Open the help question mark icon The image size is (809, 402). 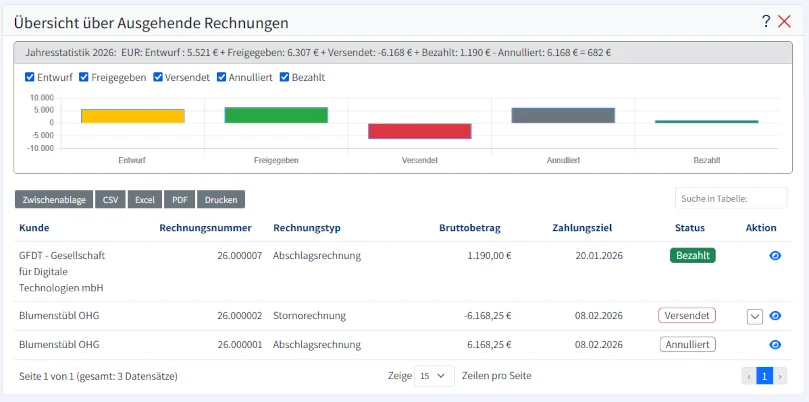pos(766,22)
